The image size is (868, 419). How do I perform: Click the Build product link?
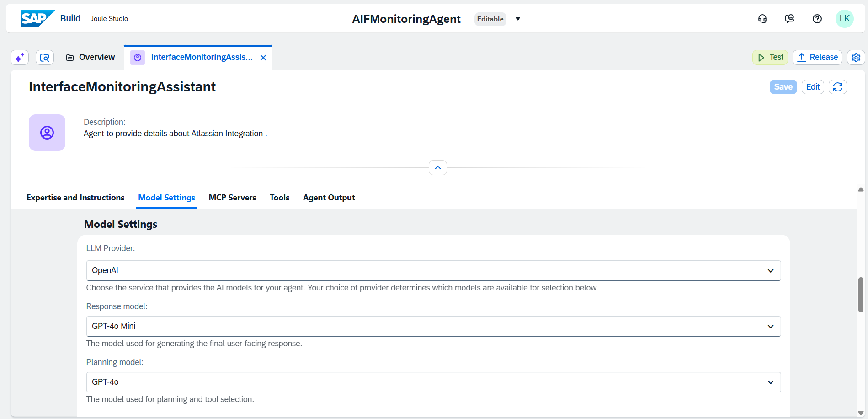coord(70,18)
